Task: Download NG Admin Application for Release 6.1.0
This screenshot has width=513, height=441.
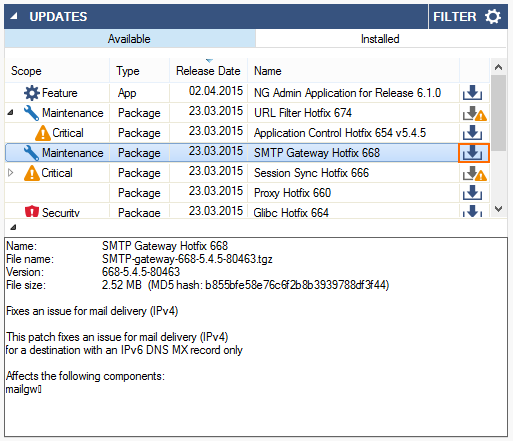Action: pos(472,93)
